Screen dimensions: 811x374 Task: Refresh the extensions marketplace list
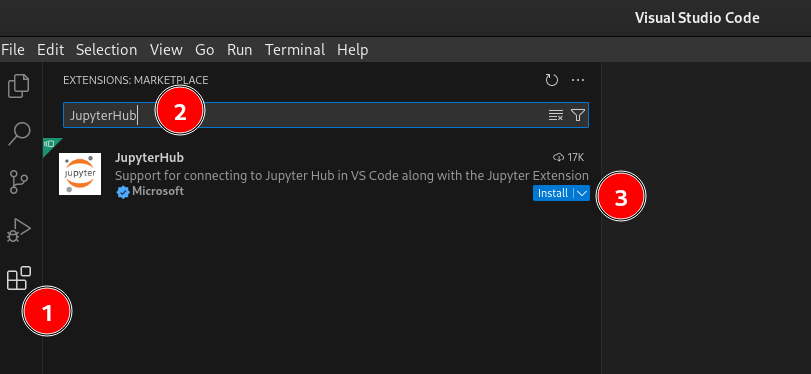coord(552,80)
